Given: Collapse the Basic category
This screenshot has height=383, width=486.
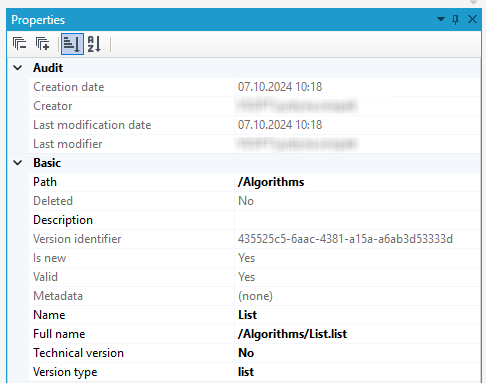Looking at the screenshot, I should point(17,163).
